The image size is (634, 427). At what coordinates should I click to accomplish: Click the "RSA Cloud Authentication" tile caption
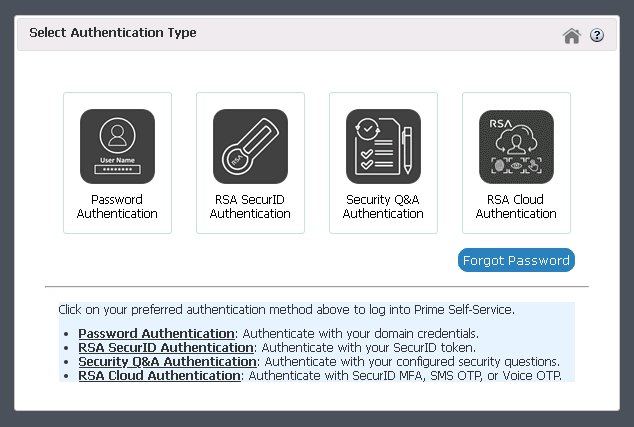click(x=516, y=207)
